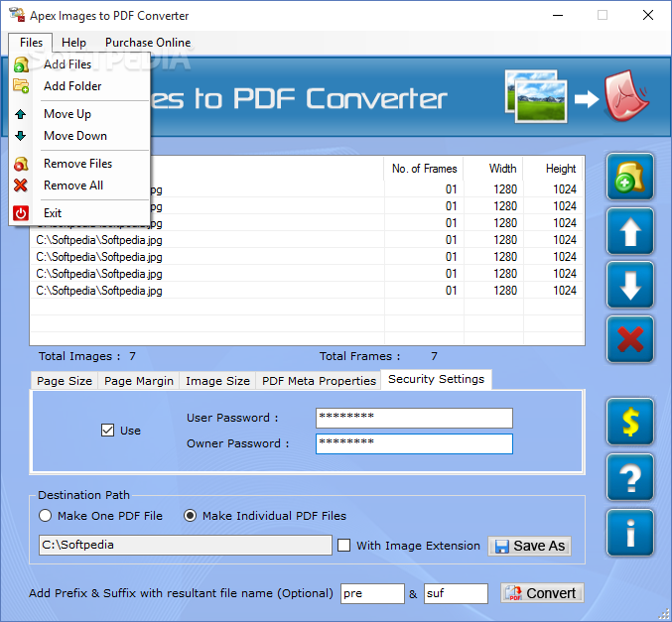Click the large white up arrow sidebar button
672x622 pixels.
coord(630,232)
